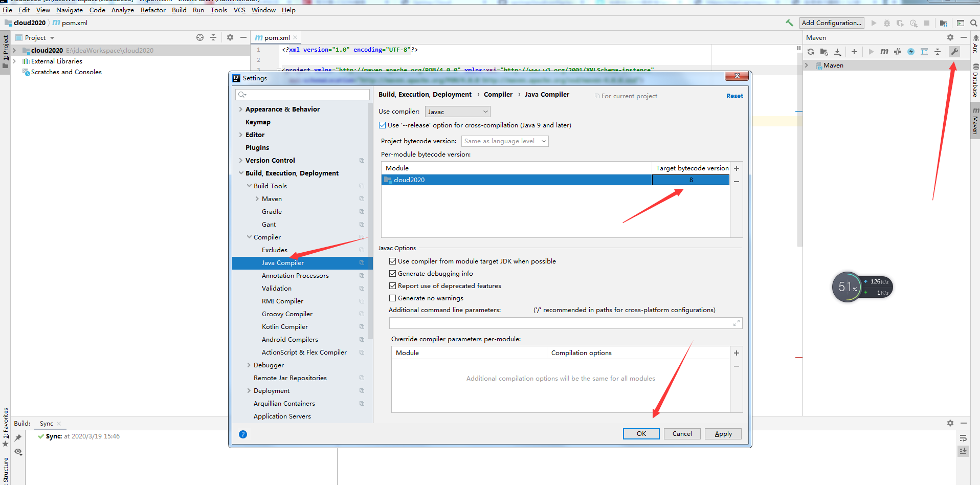Open Maven Settings wrench icon
The image size is (980, 485).
pos(954,52)
